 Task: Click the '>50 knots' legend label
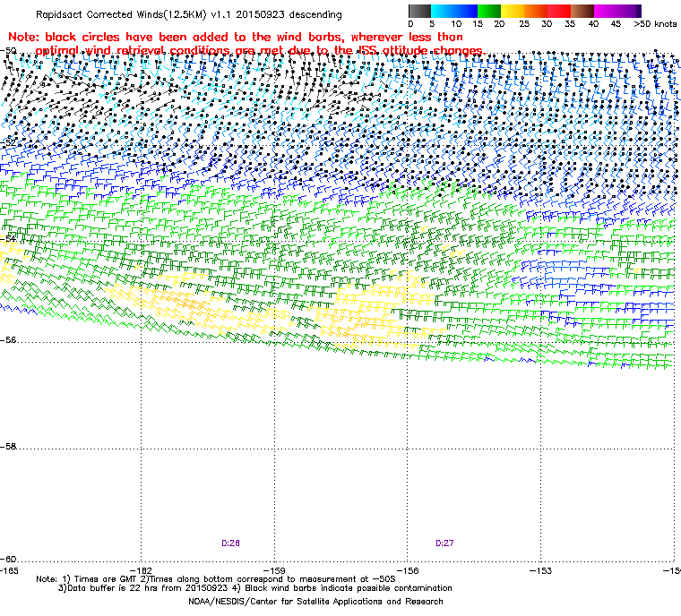(x=655, y=24)
